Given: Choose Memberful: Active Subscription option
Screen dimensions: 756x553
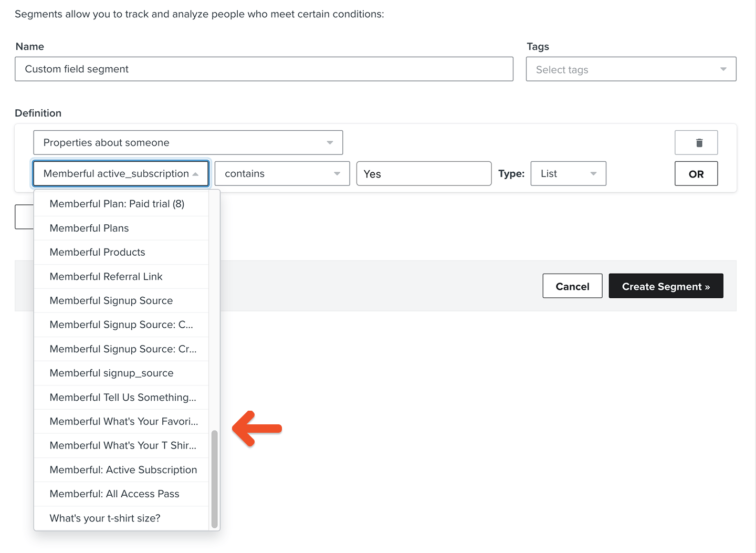Looking at the screenshot, I should [121, 469].
